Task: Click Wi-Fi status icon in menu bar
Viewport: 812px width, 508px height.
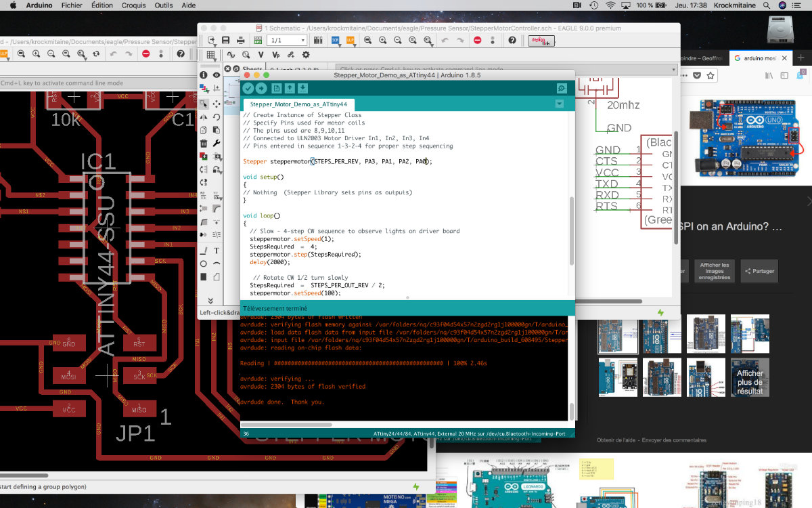Action: (610, 5)
